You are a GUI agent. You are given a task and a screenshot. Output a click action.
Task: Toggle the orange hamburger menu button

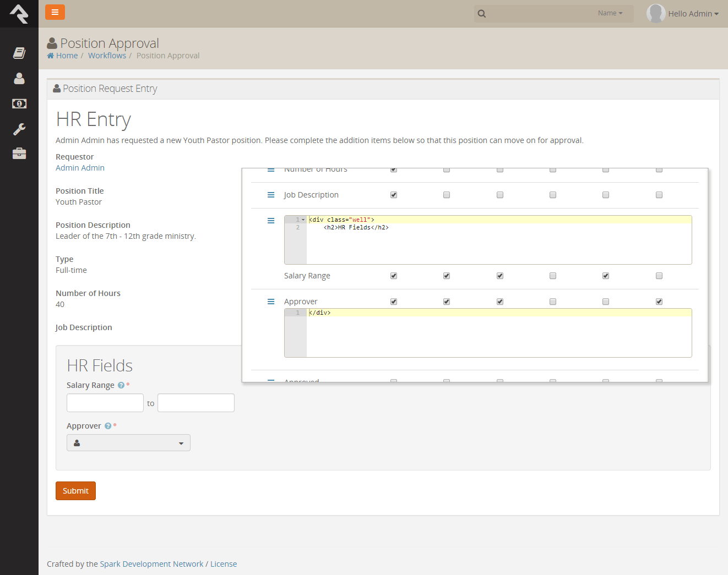(55, 12)
